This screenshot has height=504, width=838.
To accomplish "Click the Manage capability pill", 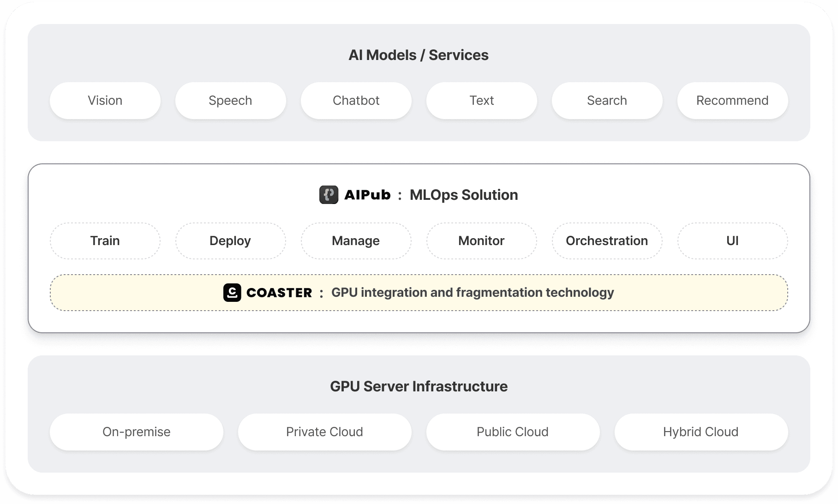I will click(356, 240).
